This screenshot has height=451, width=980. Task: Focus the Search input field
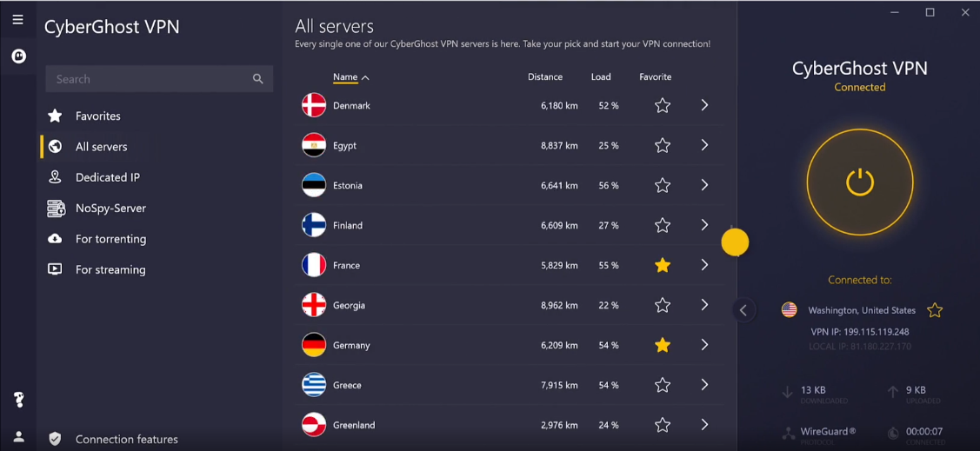coord(148,79)
